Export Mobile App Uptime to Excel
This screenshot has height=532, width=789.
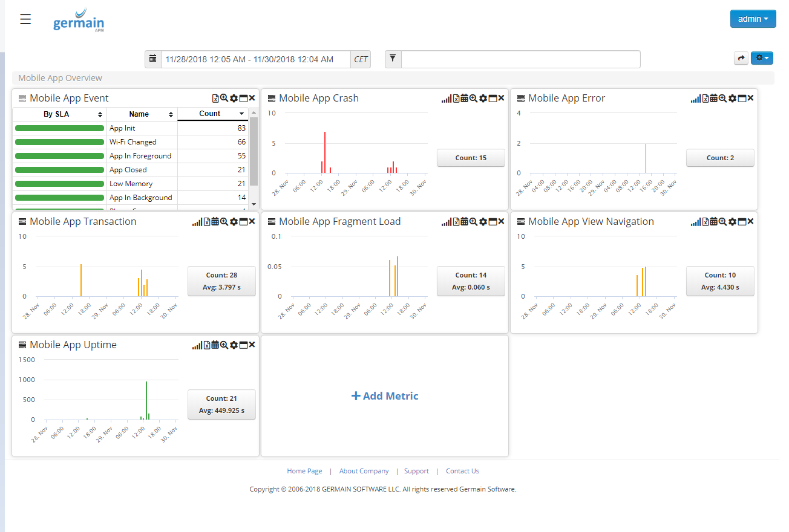(207, 345)
